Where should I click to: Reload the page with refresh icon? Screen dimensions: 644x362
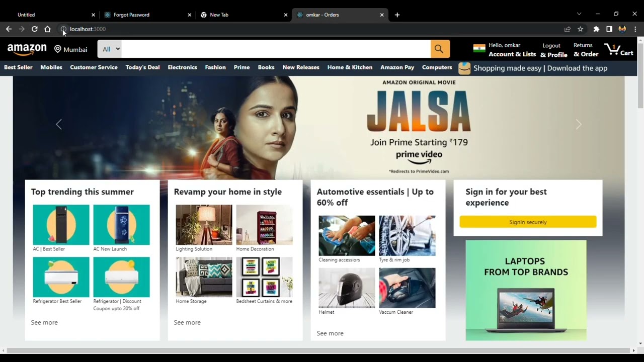point(35,29)
